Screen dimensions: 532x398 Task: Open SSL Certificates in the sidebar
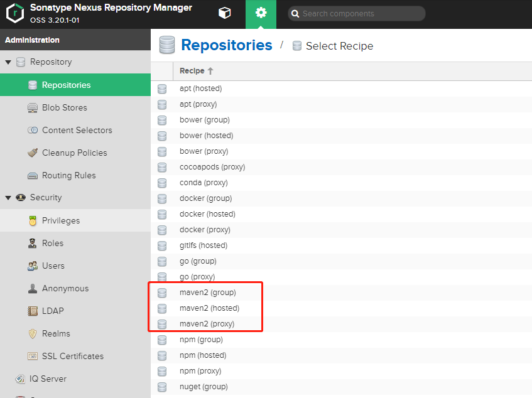pos(75,357)
